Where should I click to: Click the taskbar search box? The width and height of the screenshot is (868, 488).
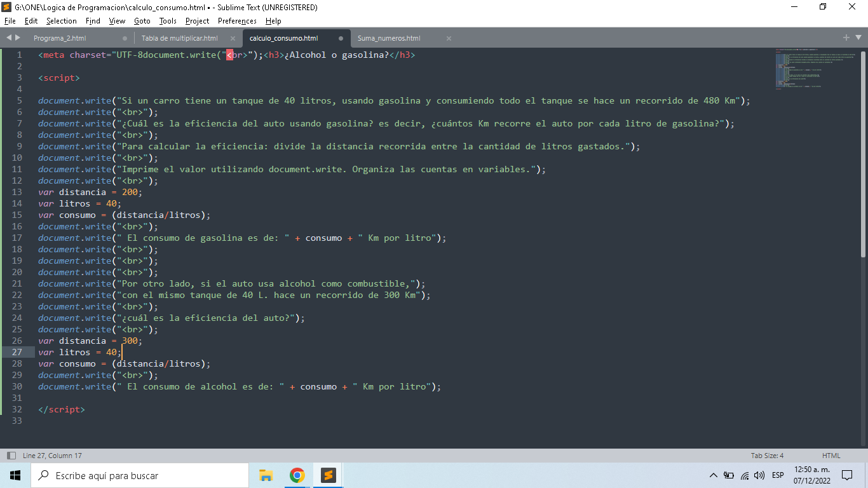pos(140,475)
